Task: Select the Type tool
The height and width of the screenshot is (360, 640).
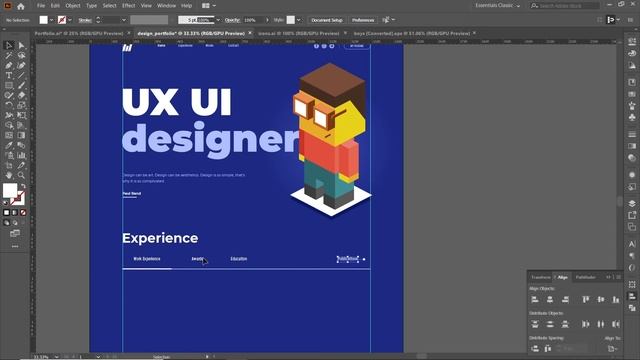Action: (x=9, y=76)
